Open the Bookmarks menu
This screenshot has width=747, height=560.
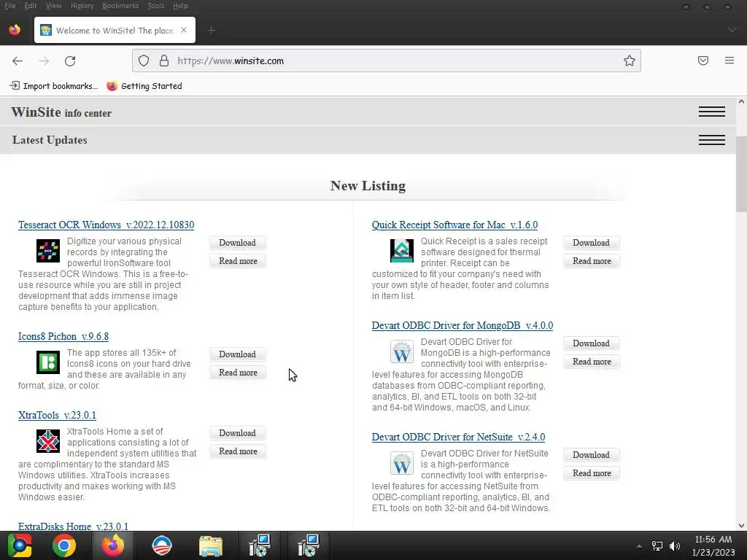click(x=120, y=6)
